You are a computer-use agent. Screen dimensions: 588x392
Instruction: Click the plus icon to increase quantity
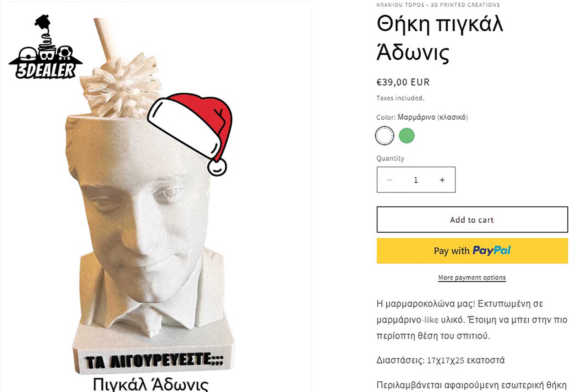(x=442, y=180)
